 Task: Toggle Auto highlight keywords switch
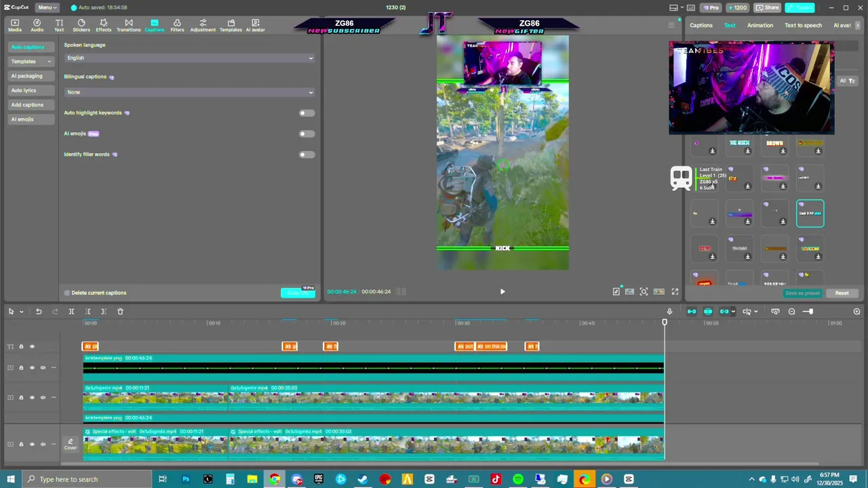[307, 113]
